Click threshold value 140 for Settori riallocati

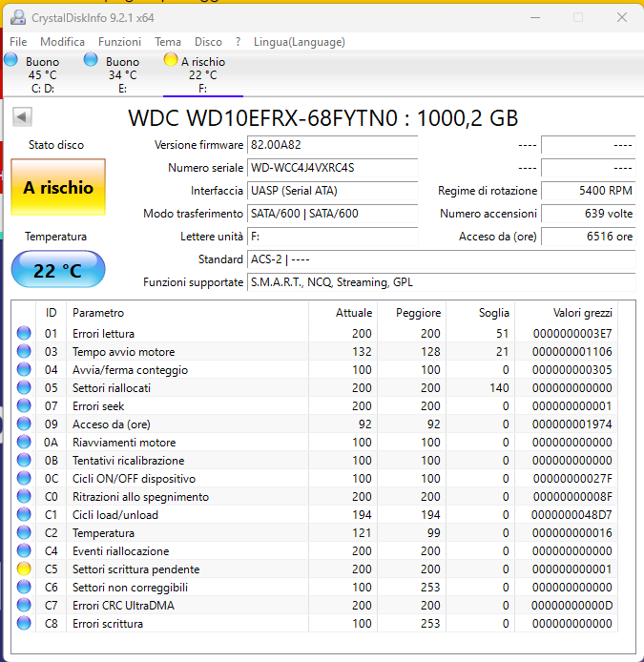tap(499, 388)
